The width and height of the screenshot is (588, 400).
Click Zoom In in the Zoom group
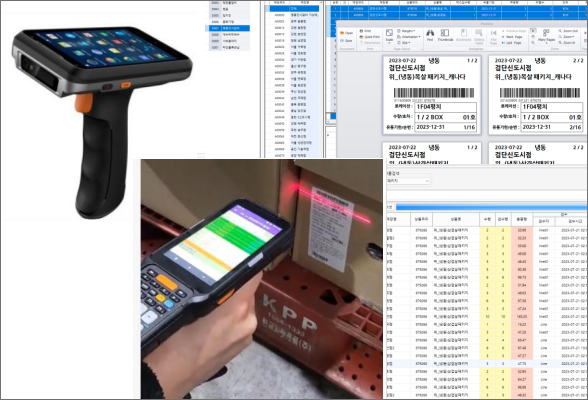pos(567,43)
